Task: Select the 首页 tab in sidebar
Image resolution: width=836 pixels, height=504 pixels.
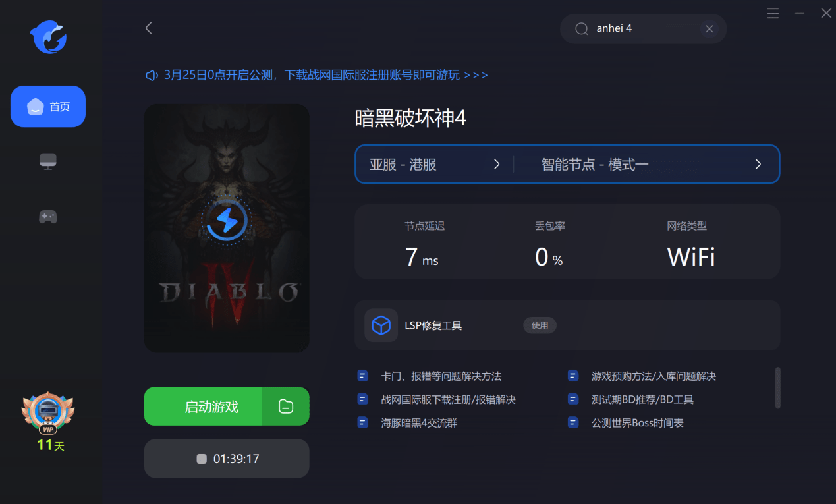Action: click(x=48, y=106)
